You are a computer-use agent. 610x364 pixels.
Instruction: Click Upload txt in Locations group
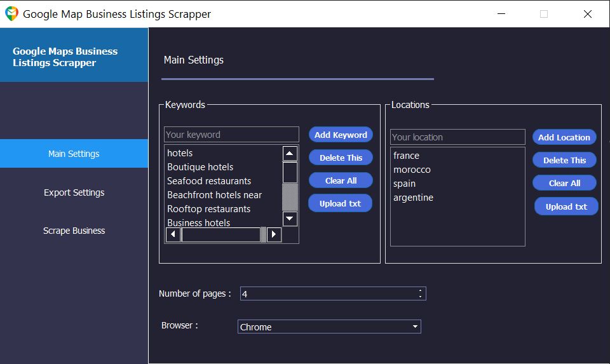[x=566, y=206]
